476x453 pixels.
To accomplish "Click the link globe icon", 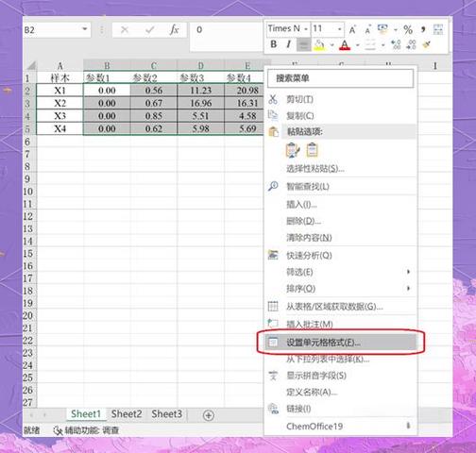I will [273, 409].
